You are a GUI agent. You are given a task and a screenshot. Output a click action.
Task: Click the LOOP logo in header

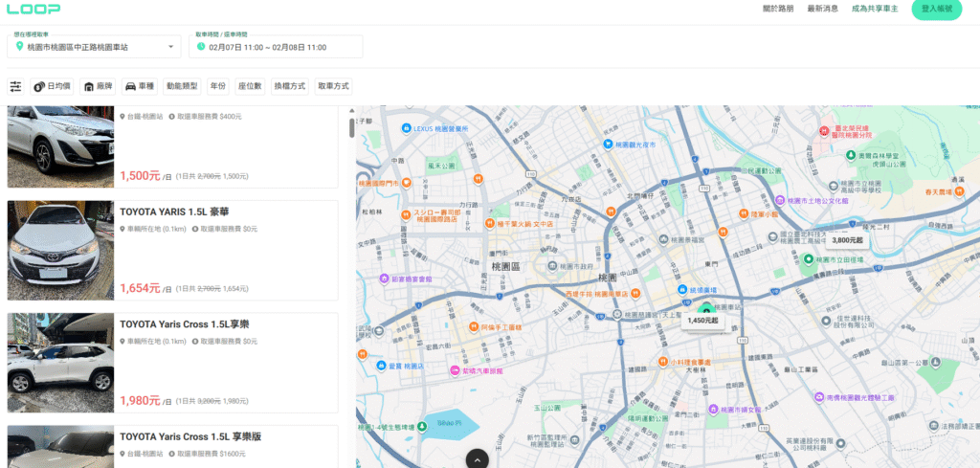33,10
